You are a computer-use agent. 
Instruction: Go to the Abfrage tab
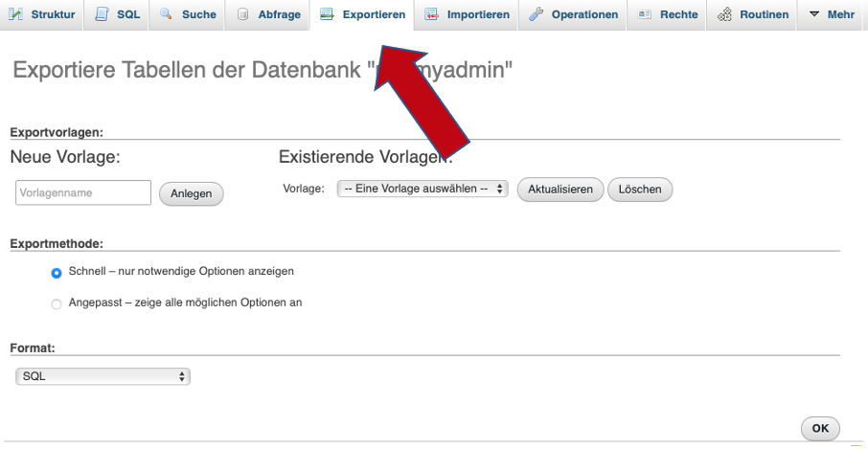tap(267, 14)
